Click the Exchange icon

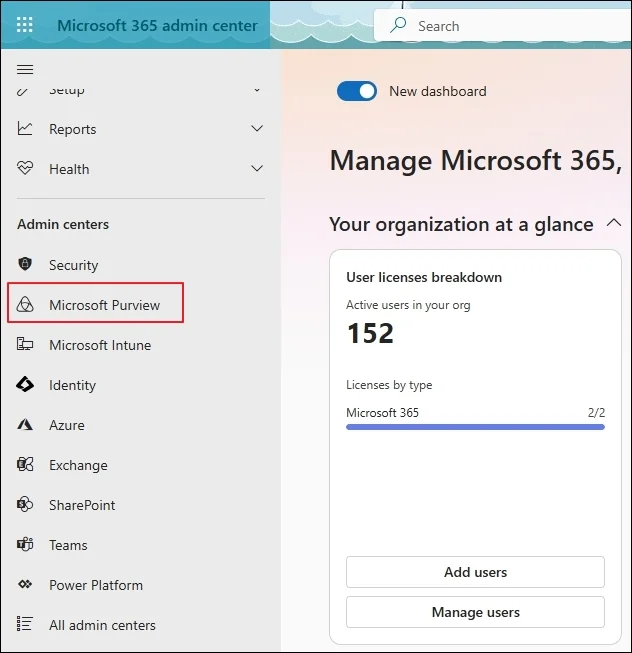click(25, 464)
